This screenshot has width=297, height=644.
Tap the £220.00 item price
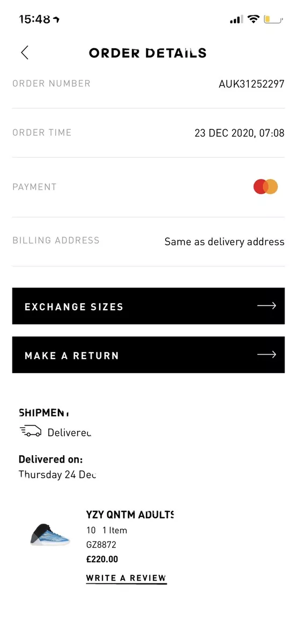coord(102,559)
